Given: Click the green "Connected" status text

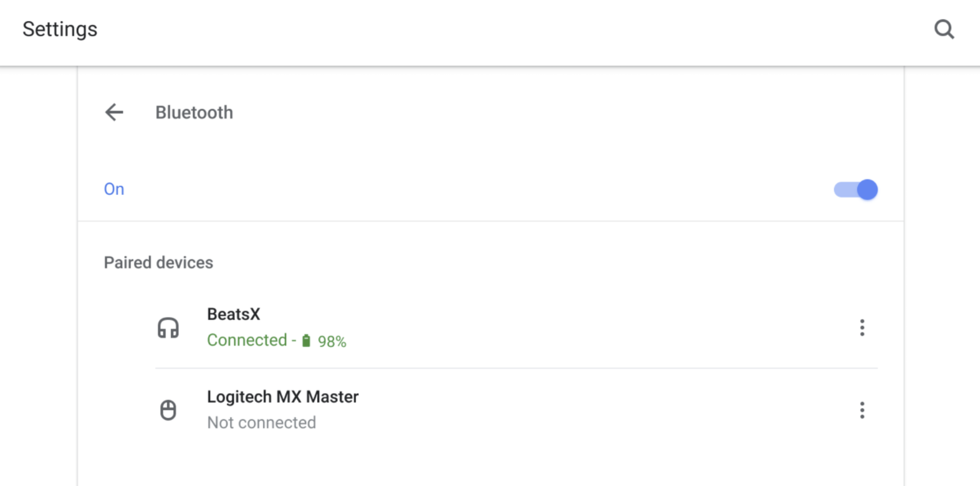Looking at the screenshot, I should click(247, 340).
